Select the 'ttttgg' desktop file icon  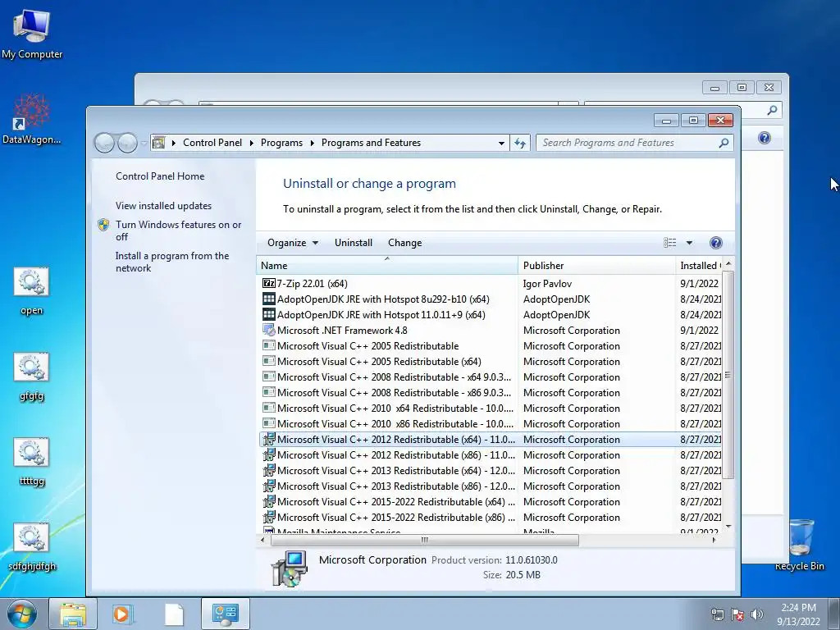[31, 462]
